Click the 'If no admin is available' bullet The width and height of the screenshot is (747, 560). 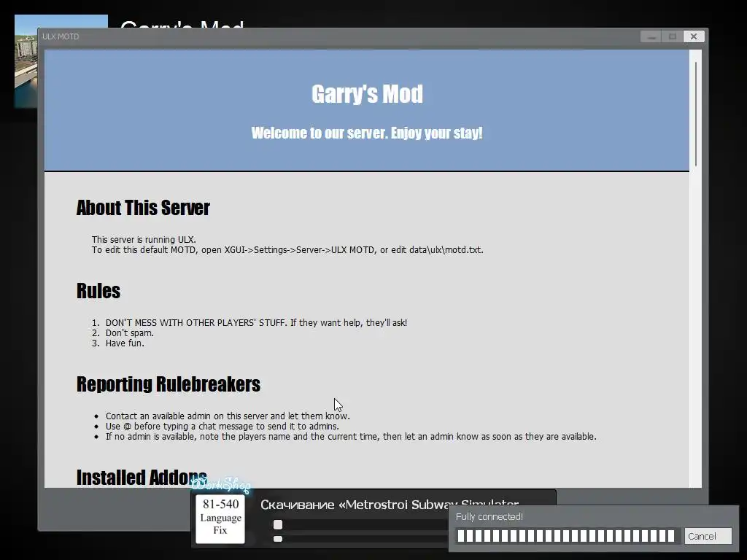[x=351, y=437]
